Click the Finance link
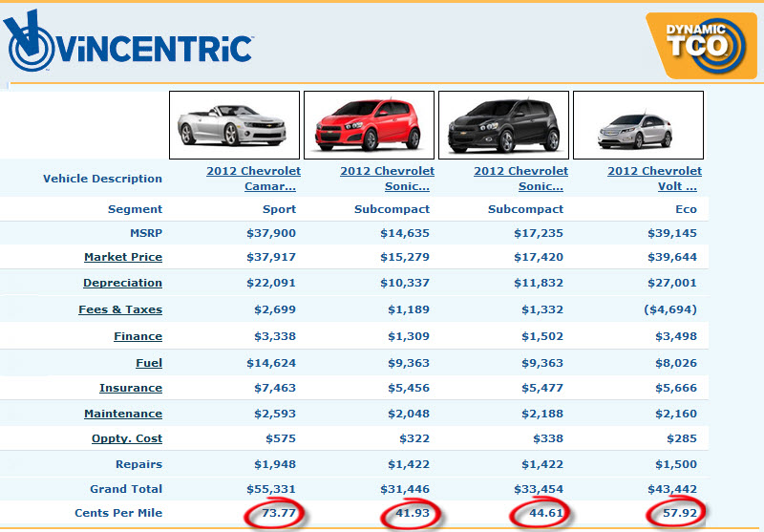764x532 pixels. 138,336
